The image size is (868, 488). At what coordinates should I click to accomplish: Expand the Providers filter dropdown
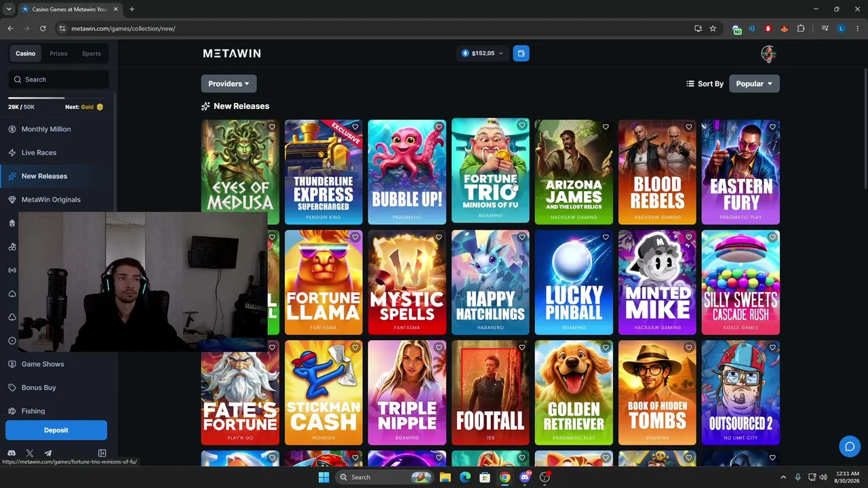point(229,83)
